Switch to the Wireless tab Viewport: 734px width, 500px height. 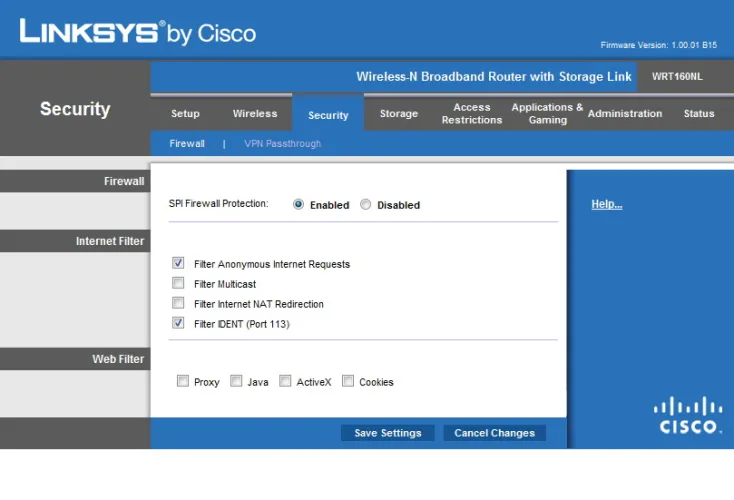click(255, 114)
